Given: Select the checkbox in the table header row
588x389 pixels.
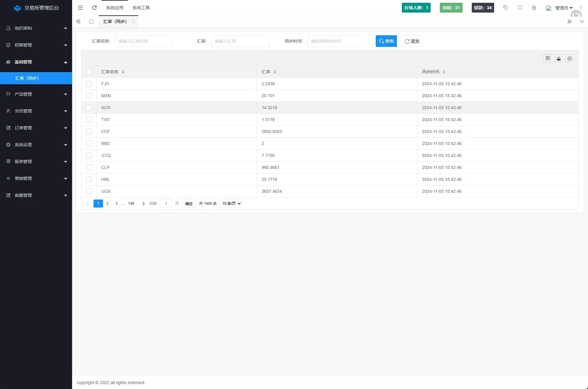Looking at the screenshot, I should tap(89, 72).
